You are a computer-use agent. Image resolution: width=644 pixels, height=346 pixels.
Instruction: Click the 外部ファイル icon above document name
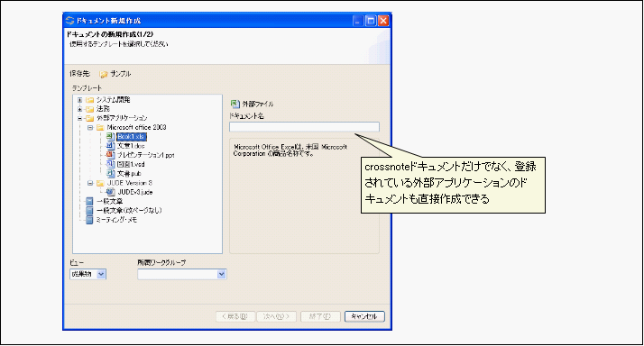point(235,104)
